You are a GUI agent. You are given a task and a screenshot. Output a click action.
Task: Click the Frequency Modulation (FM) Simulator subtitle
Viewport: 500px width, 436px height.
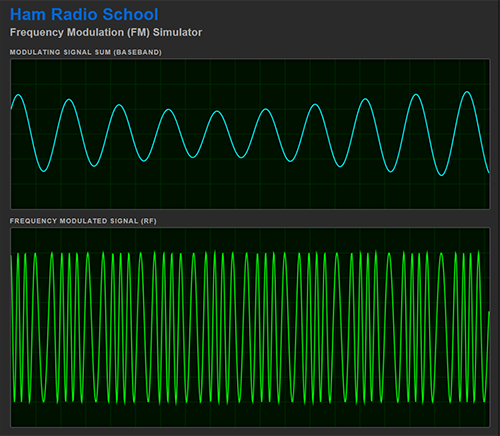(x=106, y=32)
